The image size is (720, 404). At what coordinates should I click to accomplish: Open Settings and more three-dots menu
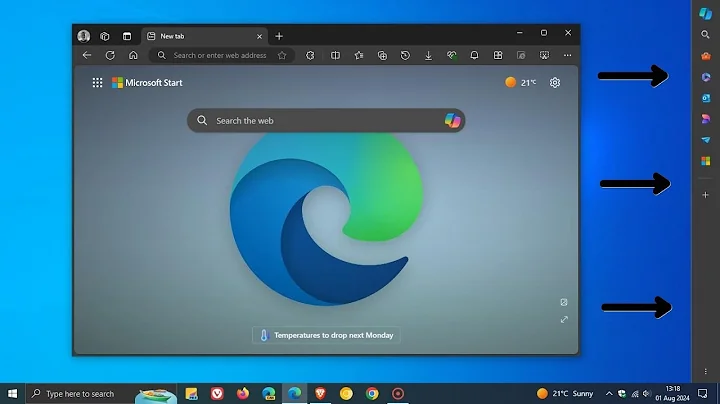click(x=568, y=56)
